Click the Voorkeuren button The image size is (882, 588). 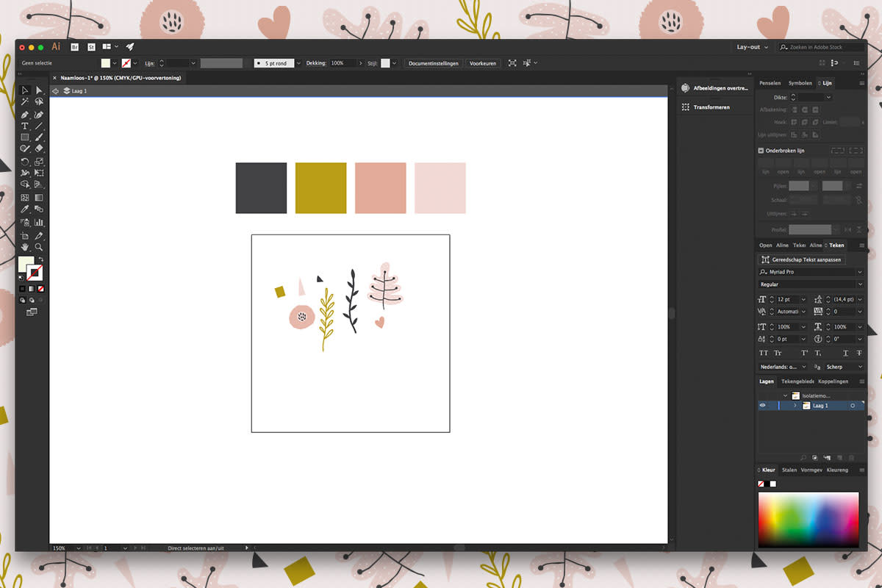pos(483,63)
